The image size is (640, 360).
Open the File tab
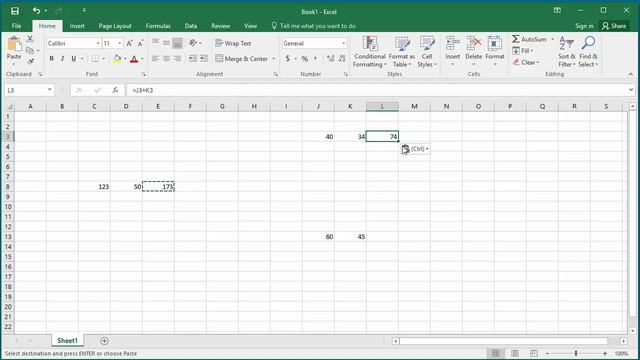tap(16, 26)
